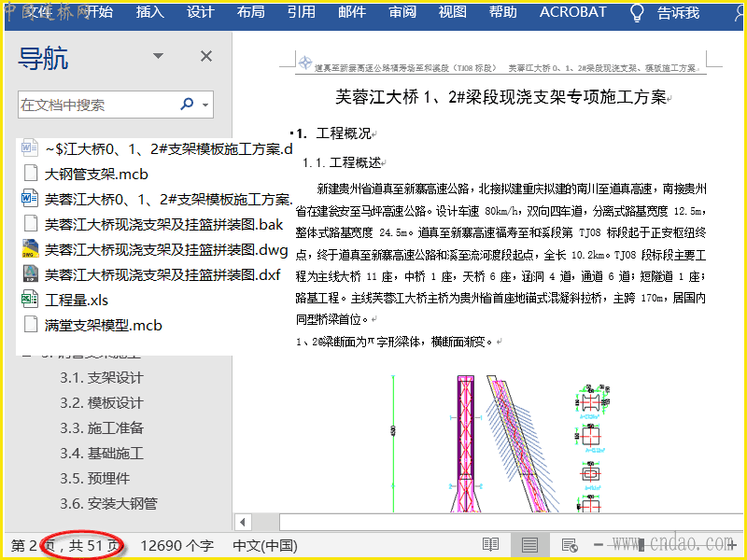747x560 pixels.
Task: Click the blank file icon beside 大钢管支架.mcb
Action: pyautogui.click(x=31, y=173)
